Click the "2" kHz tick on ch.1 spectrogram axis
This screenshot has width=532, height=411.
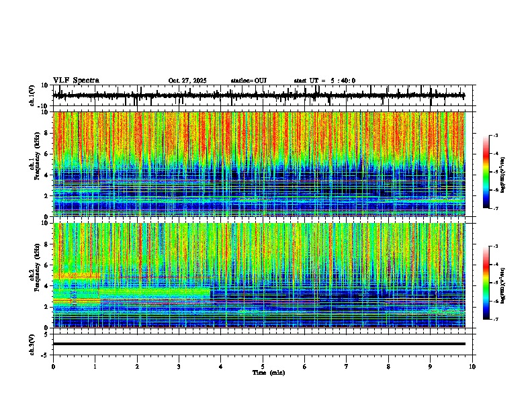click(x=47, y=195)
